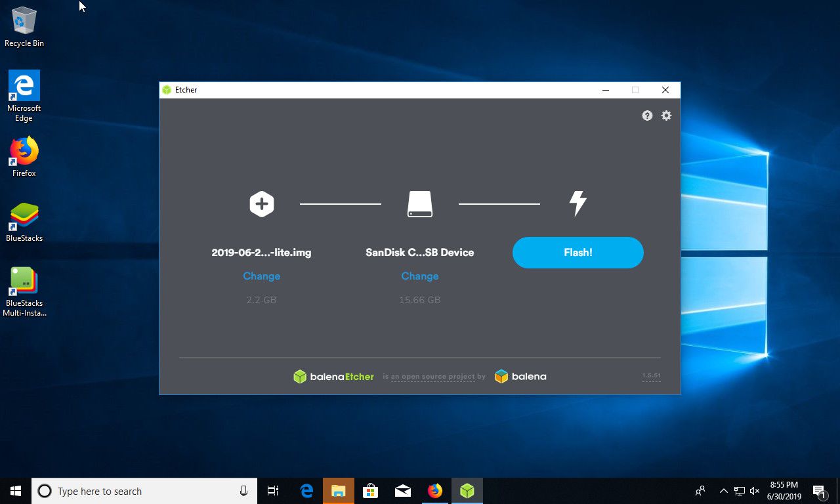Open File Explorer from the taskbar
The image size is (840, 504).
[339, 491]
